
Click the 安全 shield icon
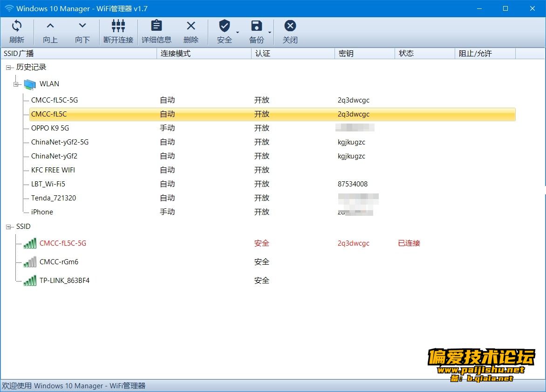point(225,26)
